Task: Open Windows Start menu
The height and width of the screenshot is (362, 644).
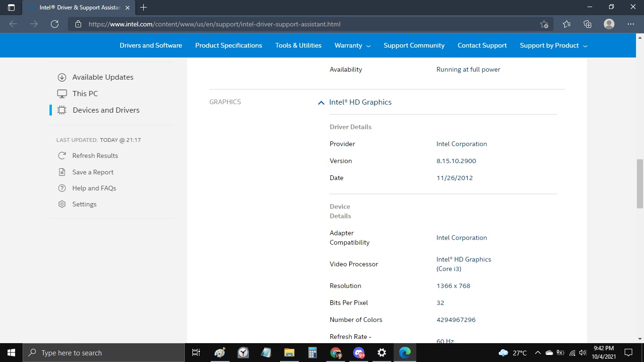Action: [11, 353]
